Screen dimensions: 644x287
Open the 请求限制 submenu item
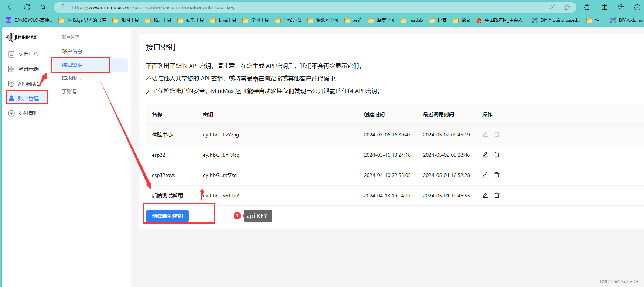72,78
